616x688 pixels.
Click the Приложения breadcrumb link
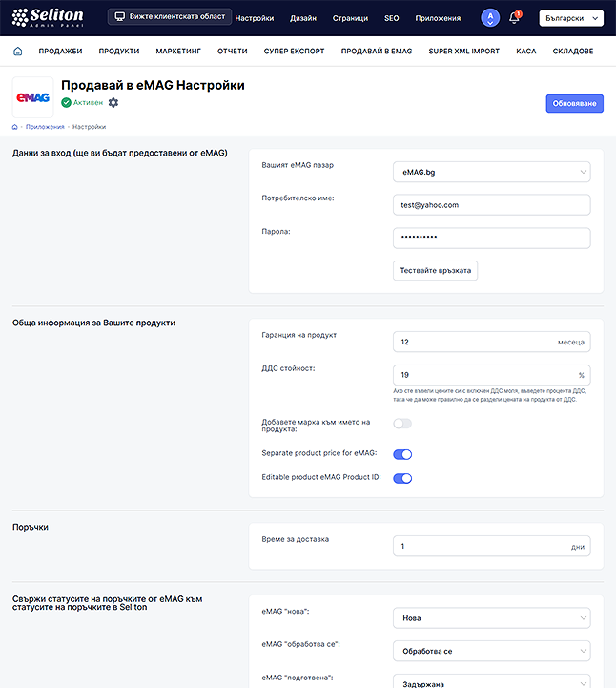[45, 127]
